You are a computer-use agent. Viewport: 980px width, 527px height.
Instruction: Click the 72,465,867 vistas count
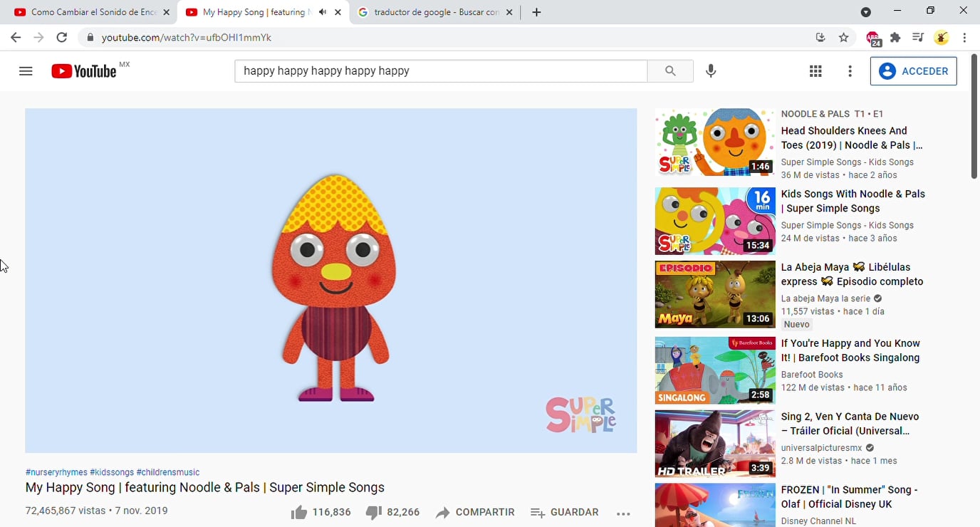click(66, 511)
